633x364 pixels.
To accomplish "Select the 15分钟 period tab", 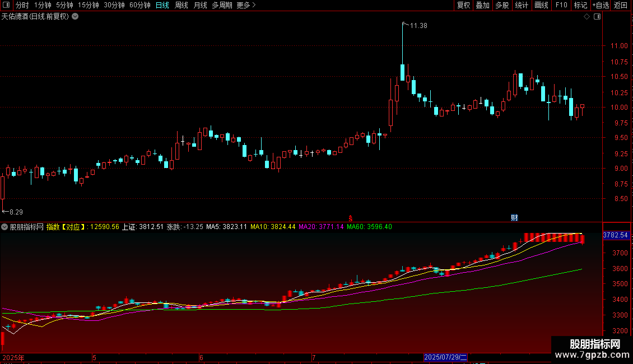I will coord(89,5).
